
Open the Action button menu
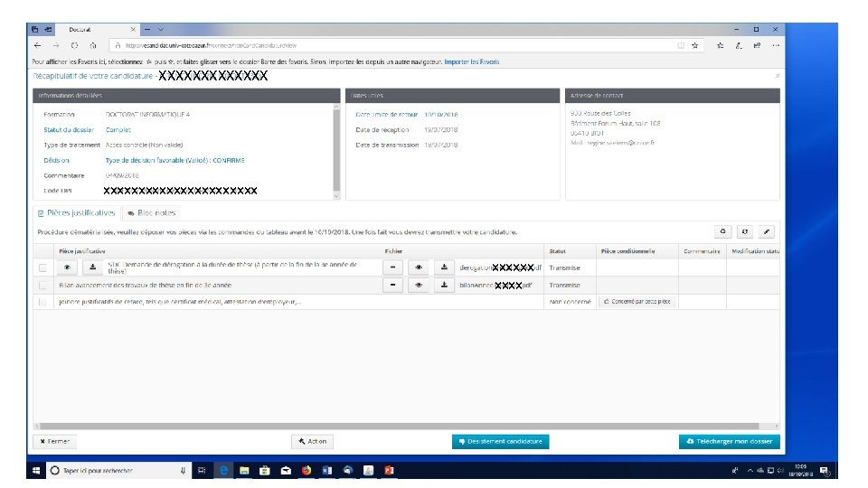click(312, 442)
